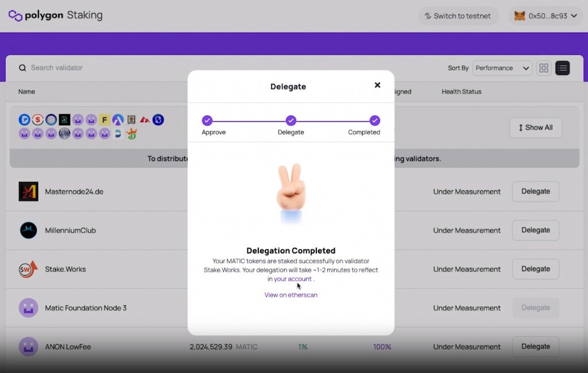Click the Completed step checkmark

pyautogui.click(x=374, y=121)
